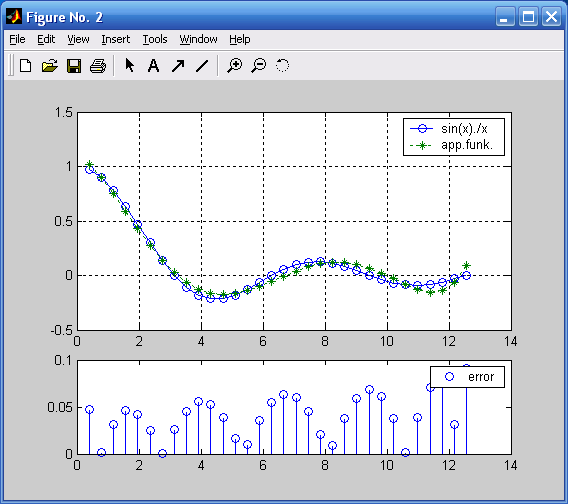Toggle the Rotate 3D tool
This screenshot has height=504, width=568.
[x=283, y=66]
